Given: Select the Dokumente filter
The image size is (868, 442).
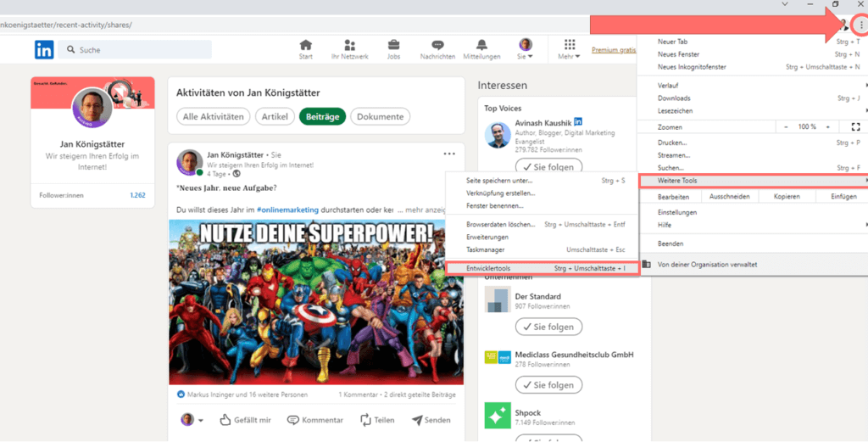Looking at the screenshot, I should click(381, 117).
